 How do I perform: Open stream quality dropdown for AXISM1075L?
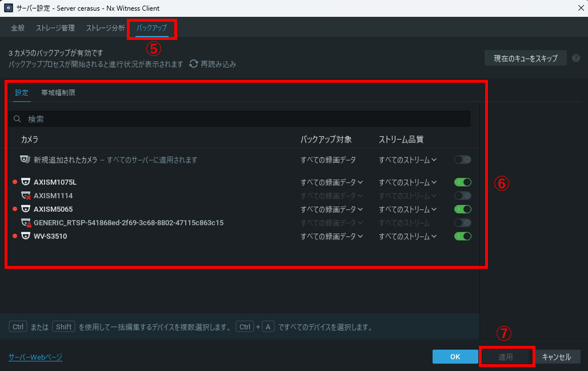click(407, 183)
